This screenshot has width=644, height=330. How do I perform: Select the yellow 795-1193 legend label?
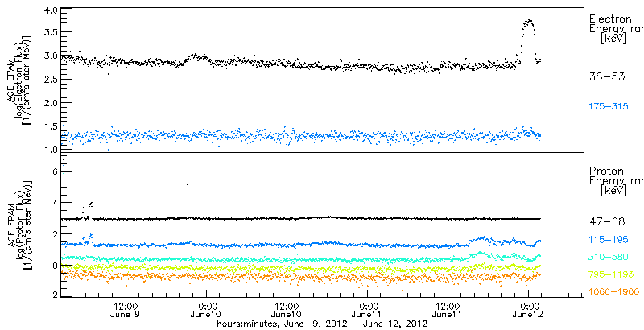pos(611,274)
